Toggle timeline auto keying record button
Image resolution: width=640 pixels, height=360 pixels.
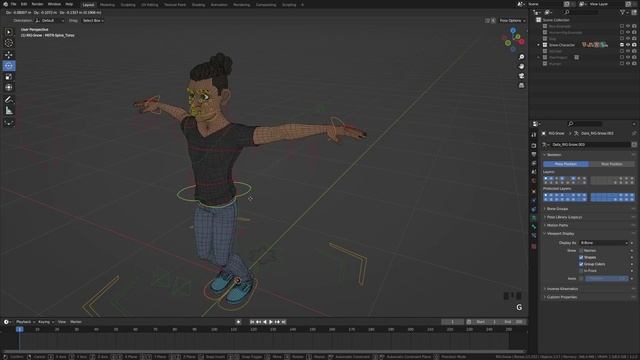click(238, 322)
